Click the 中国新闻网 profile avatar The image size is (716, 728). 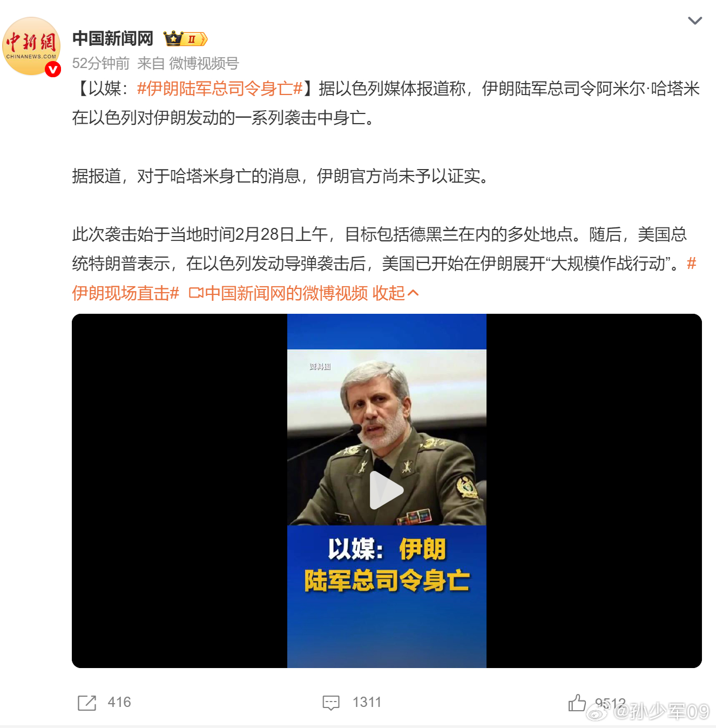(x=31, y=46)
